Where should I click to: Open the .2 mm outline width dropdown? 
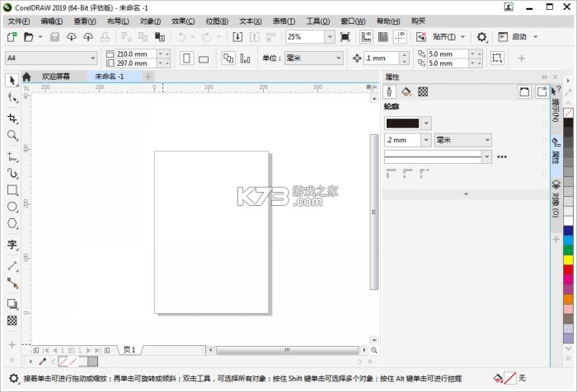point(426,140)
